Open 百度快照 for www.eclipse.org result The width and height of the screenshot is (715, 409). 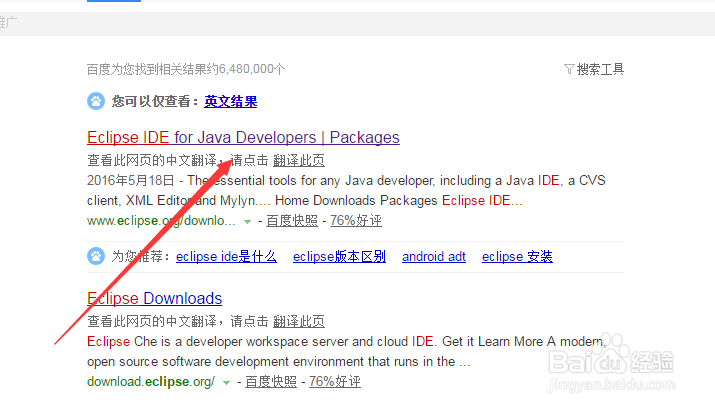tap(292, 221)
